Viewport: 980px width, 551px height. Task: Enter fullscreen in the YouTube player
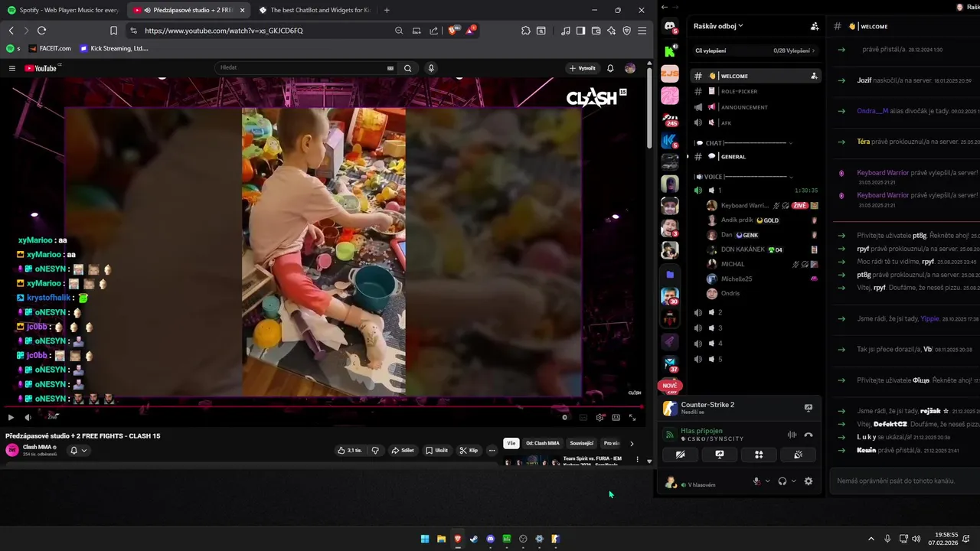[x=632, y=417]
